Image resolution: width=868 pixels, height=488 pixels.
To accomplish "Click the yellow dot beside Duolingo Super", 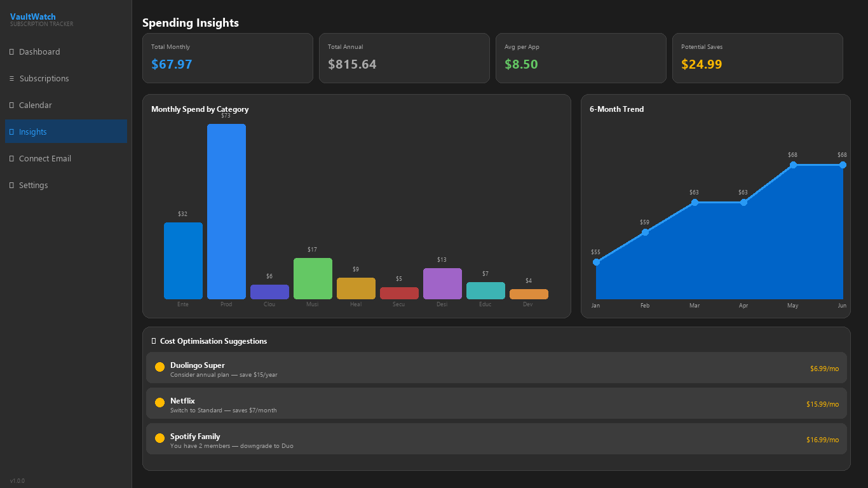I will tap(159, 367).
